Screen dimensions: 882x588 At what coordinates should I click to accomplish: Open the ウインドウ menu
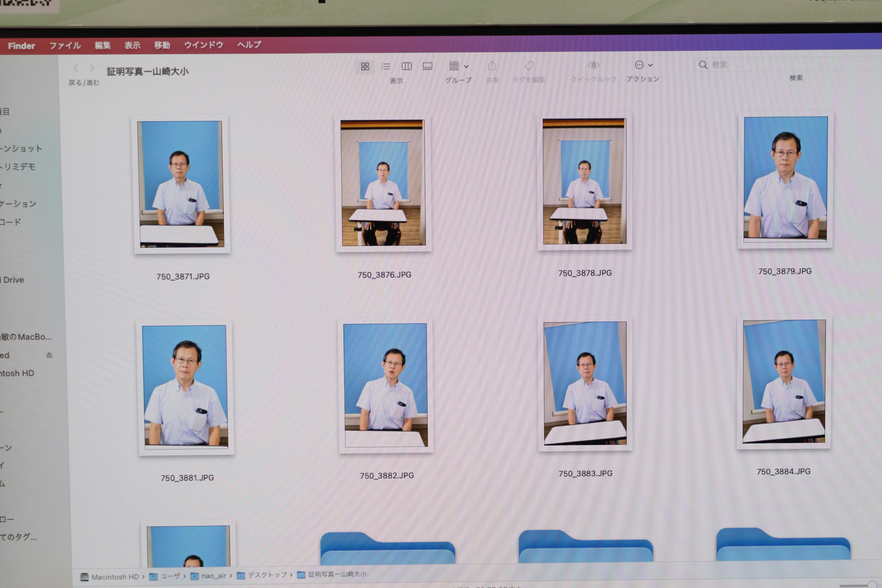[x=204, y=45]
